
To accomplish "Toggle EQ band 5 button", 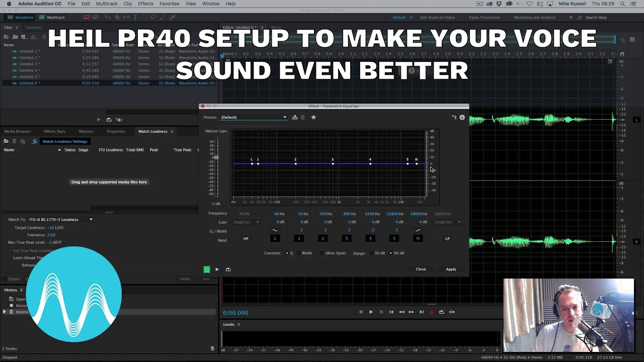I will point(394,239).
